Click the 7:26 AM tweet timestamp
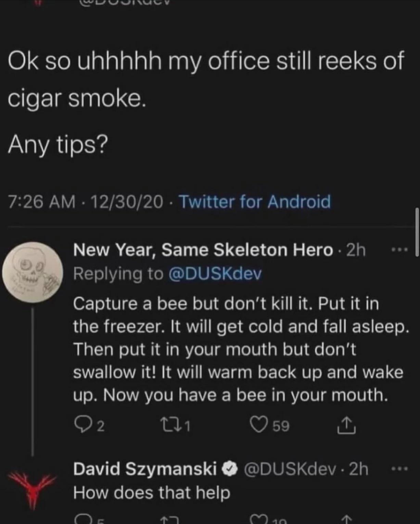 (x=42, y=201)
